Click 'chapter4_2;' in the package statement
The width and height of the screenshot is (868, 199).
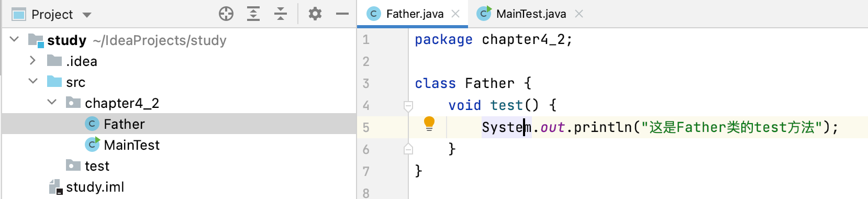[527, 39]
